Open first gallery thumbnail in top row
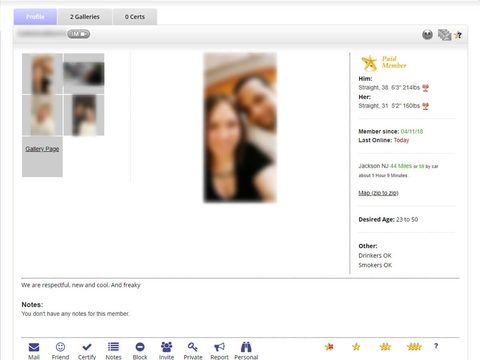Image resolution: width=480 pixels, height=360 pixels. [x=42, y=74]
